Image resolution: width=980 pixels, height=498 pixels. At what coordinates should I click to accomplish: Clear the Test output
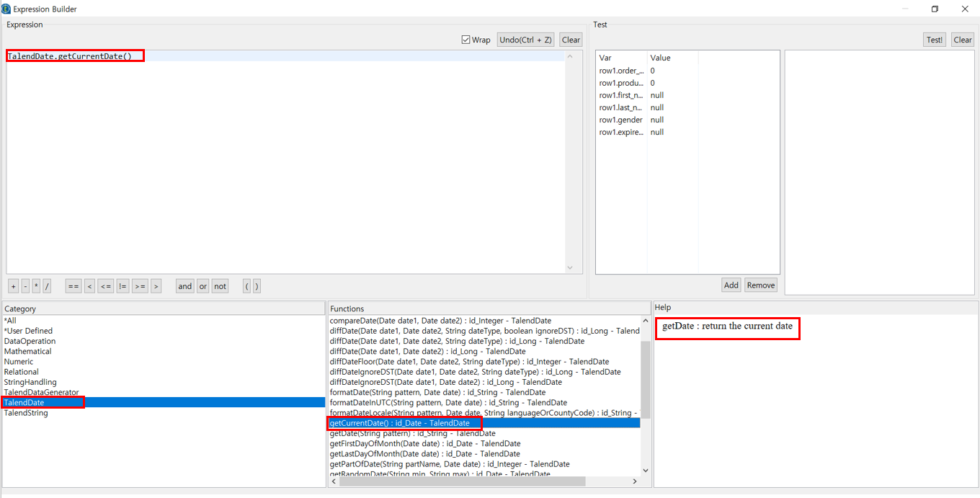click(x=963, y=40)
